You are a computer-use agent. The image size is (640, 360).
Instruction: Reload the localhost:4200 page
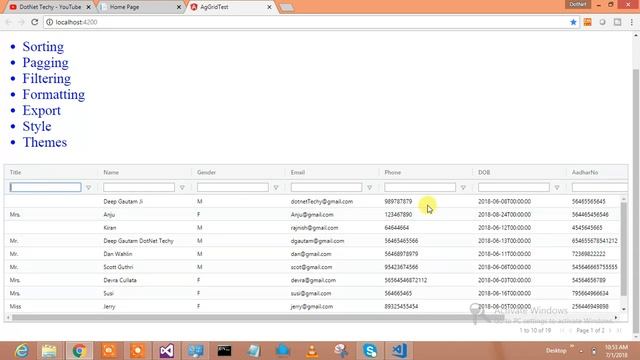tap(35, 22)
